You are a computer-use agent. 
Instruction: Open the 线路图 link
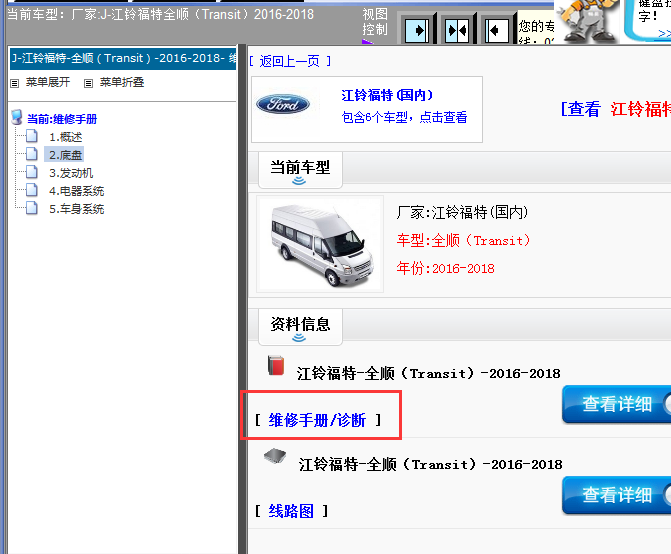point(291,511)
